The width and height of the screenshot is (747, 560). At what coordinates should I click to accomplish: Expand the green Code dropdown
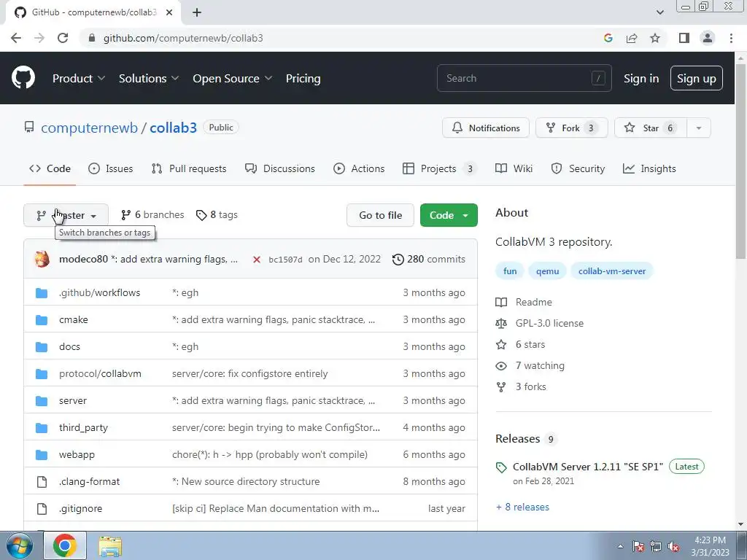point(449,215)
